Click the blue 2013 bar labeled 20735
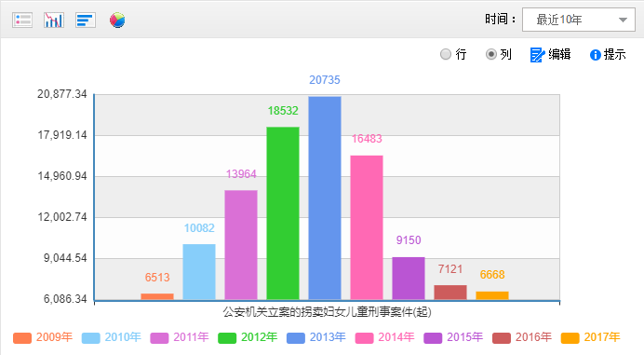The height and width of the screenshot is (355, 644). click(x=325, y=198)
